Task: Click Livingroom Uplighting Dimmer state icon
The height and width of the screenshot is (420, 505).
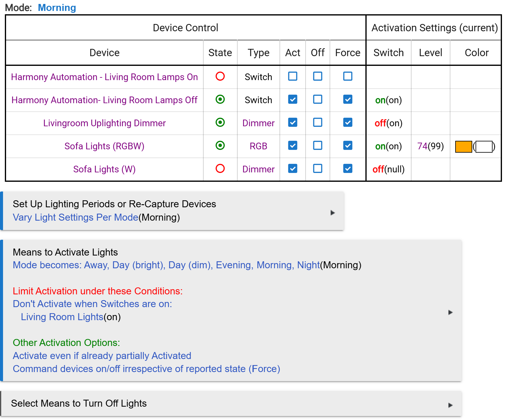Action: (220, 122)
